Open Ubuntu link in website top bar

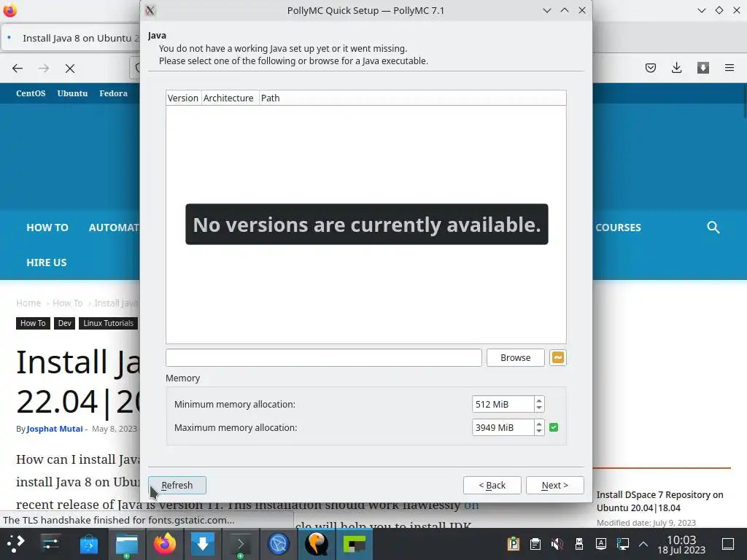click(x=72, y=93)
